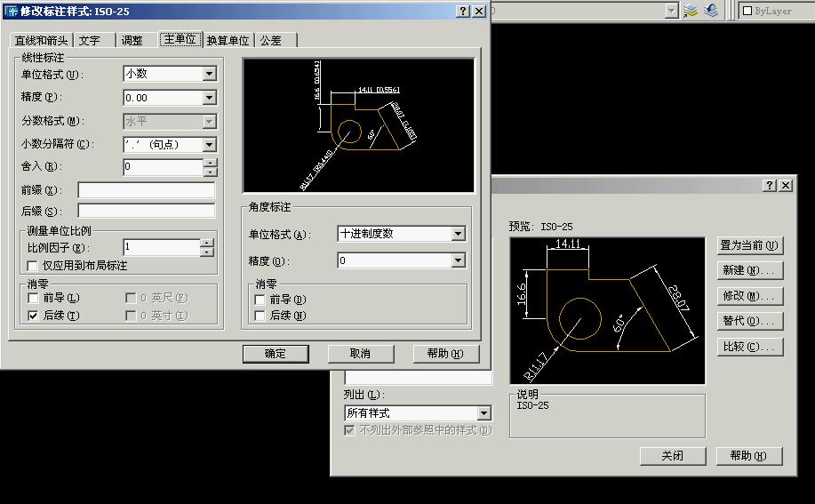The image size is (815, 504).
Task: Increase 比例因子(E) with up arrow
Action: click(207, 243)
